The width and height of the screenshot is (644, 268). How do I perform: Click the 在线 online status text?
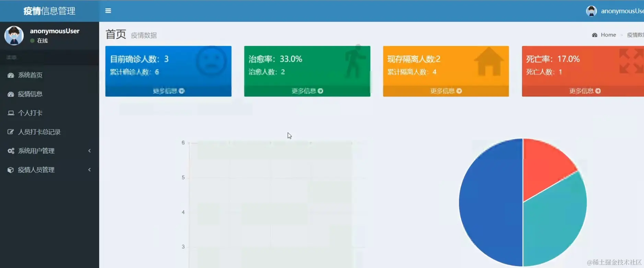[43, 40]
